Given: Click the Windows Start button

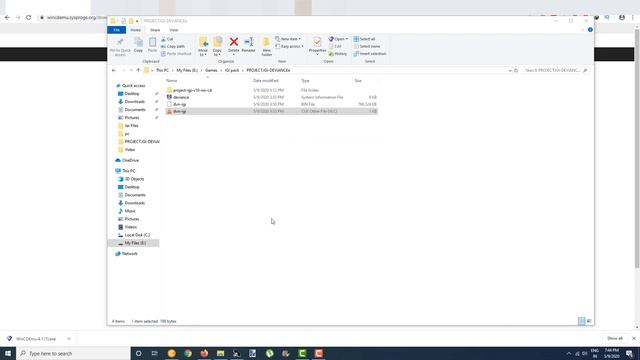Looking at the screenshot, I should tap(8, 353).
